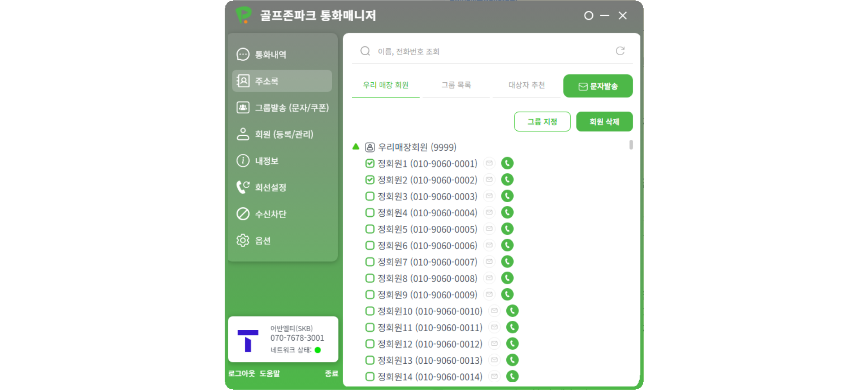Click the 문자발송 button
Image resolution: width=868 pixels, height=390 pixels.
(598, 86)
